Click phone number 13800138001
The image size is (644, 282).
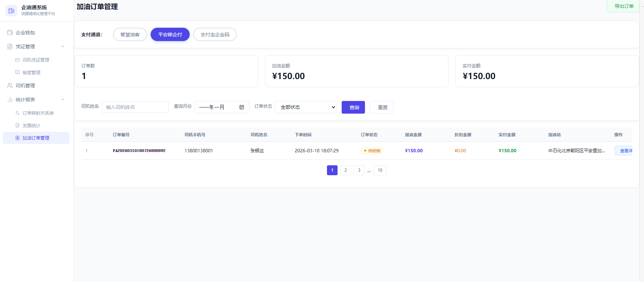[199, 151]
